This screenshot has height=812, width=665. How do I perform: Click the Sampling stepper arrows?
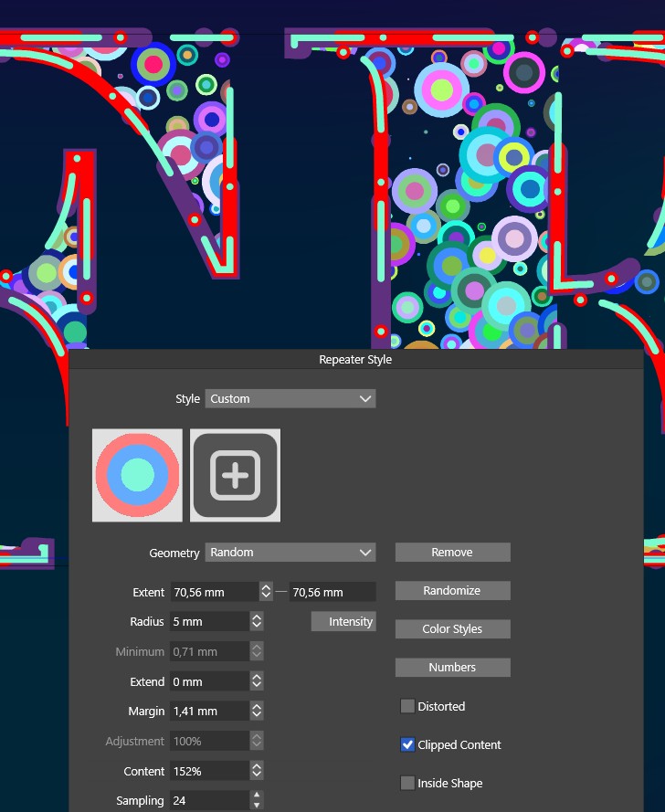(x=257, y=801)
